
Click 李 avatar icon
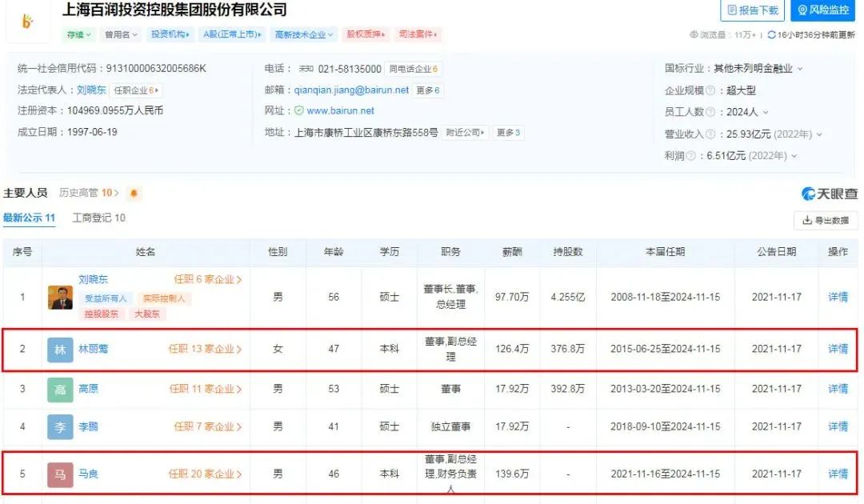point(60,427)
